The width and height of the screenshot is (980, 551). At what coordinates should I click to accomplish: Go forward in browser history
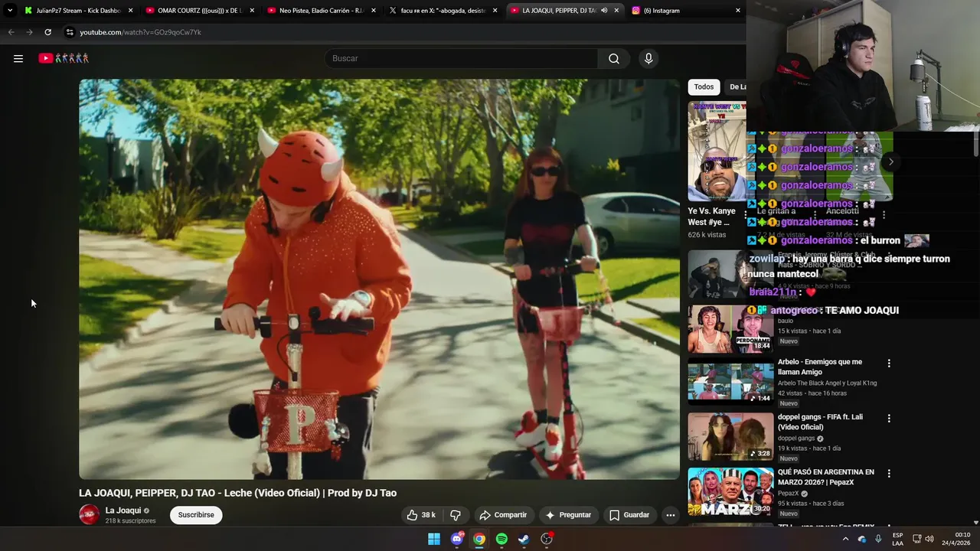(29, 32)
